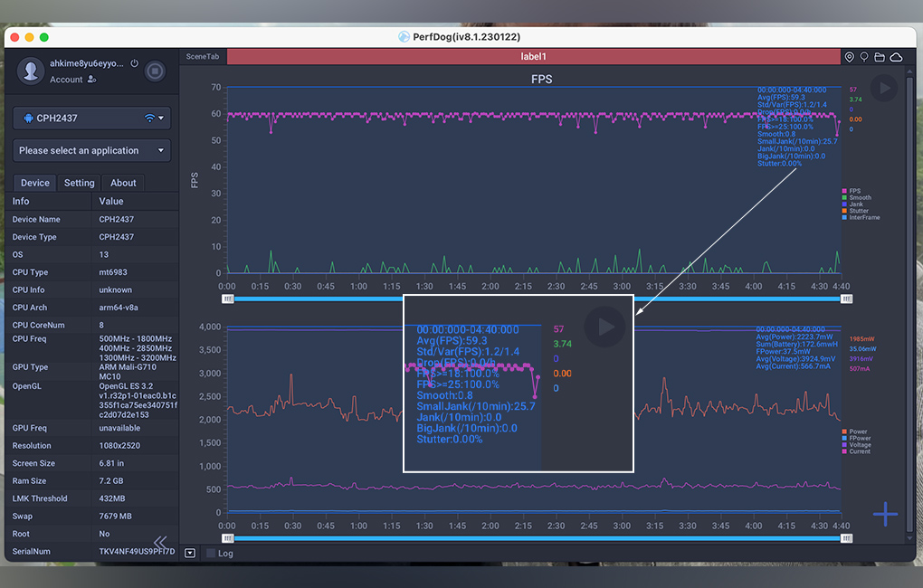The image size is (923, 588).
Task: Select the CPU Type value mt6983
Action: tap(113, 272)
